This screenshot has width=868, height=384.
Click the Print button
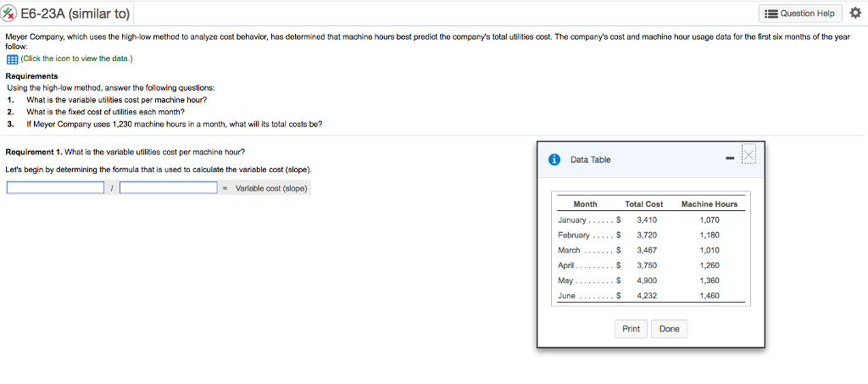coord(631,329)
